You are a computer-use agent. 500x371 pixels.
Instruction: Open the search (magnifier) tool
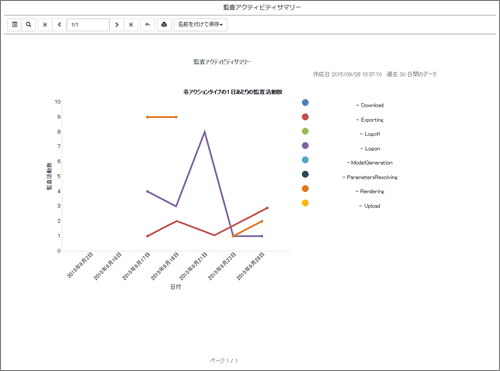tap(29, 25)
